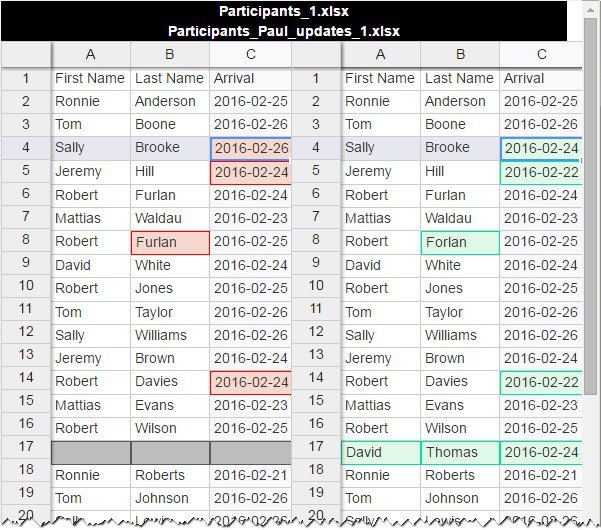Select column B header in left pane
Screen dimensions: 601x530
click(x=170, y=55)
